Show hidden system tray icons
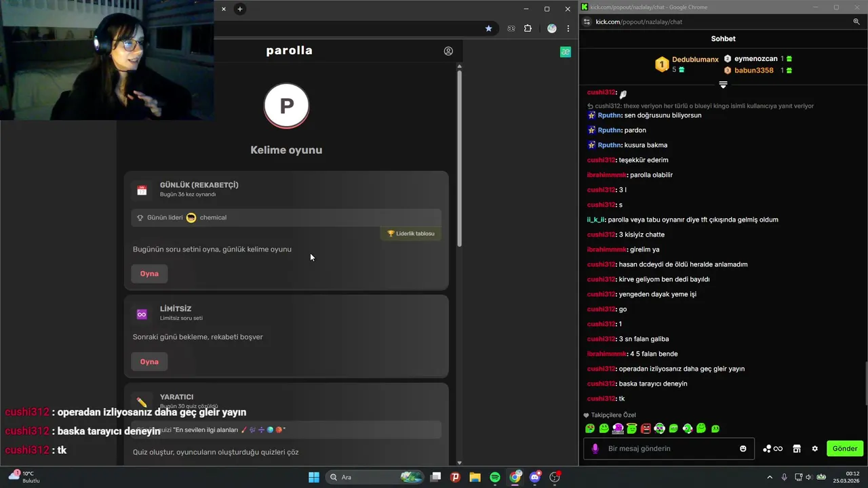 click(x=770, y=477)
